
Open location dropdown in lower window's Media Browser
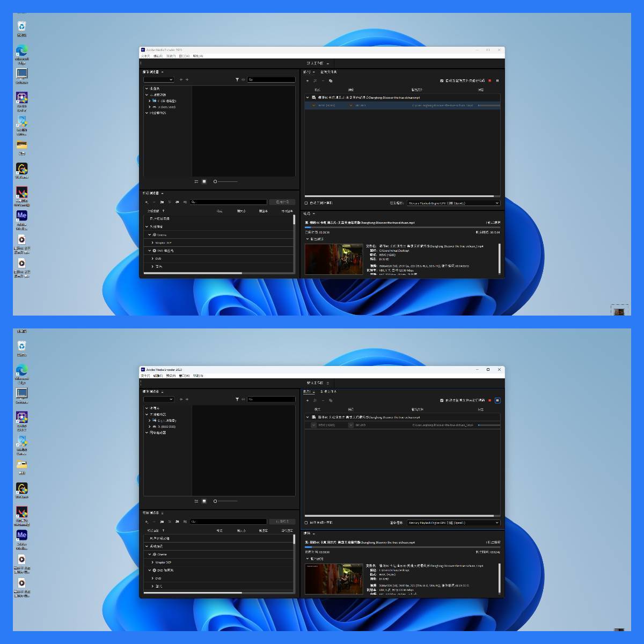[x=158, y=399]
